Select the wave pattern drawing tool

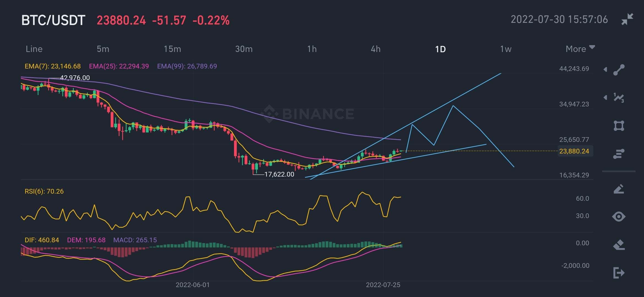[619, 98]
